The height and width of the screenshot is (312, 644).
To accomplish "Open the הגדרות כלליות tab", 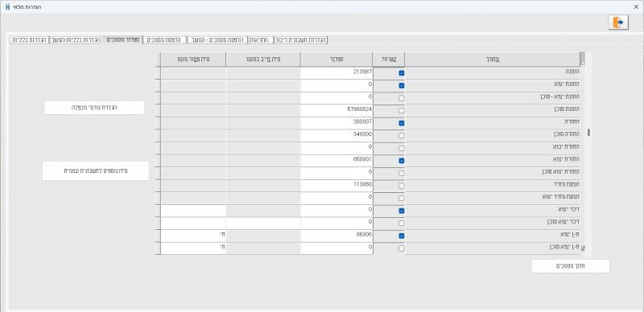I will pyautogui.click(x=29, y=40).
